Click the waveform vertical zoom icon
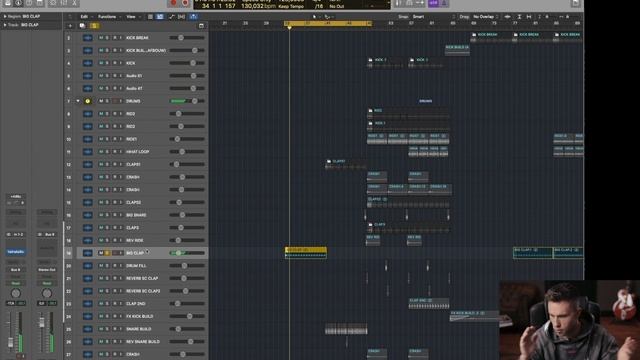Image resolution: width=640 pixels, height=360 pixels. (x=507, y=17)
